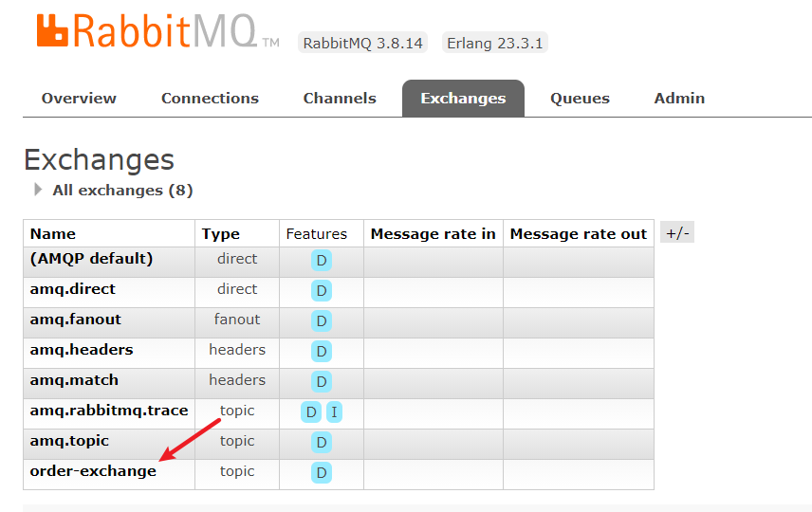Expand the All exchanges (8) section
The width and height of the screenshot is (812, 512).
(122, 191)
